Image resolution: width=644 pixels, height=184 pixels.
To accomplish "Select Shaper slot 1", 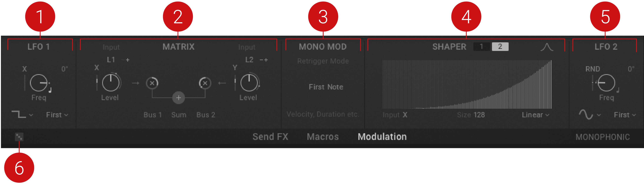I will (481, 47).
